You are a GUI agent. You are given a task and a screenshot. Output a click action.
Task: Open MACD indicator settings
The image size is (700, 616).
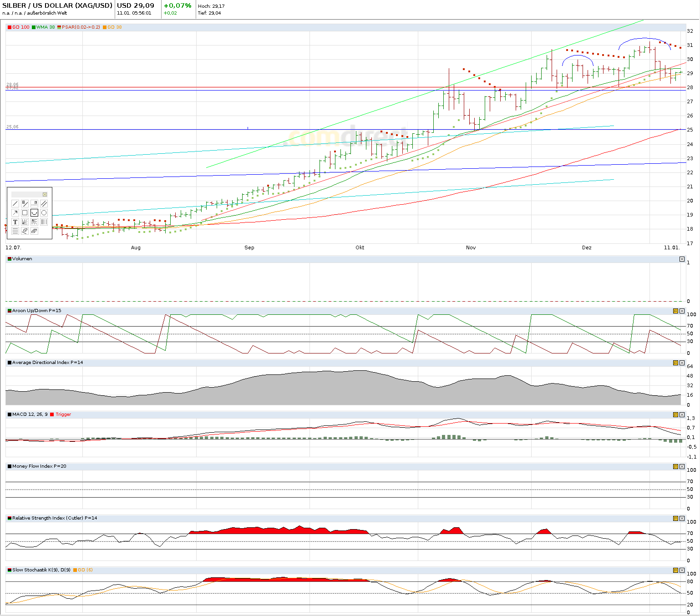pos(675,415)
